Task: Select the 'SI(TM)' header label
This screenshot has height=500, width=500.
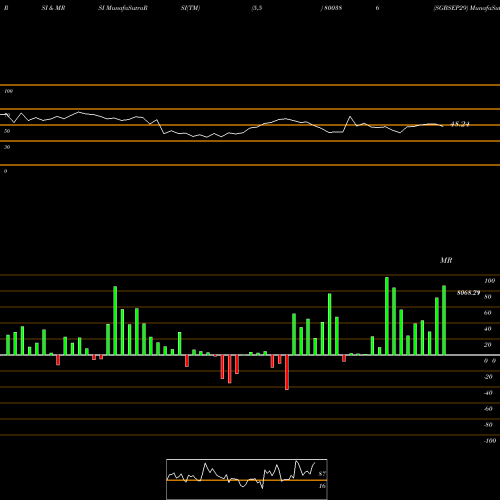Action: point(190,8)
